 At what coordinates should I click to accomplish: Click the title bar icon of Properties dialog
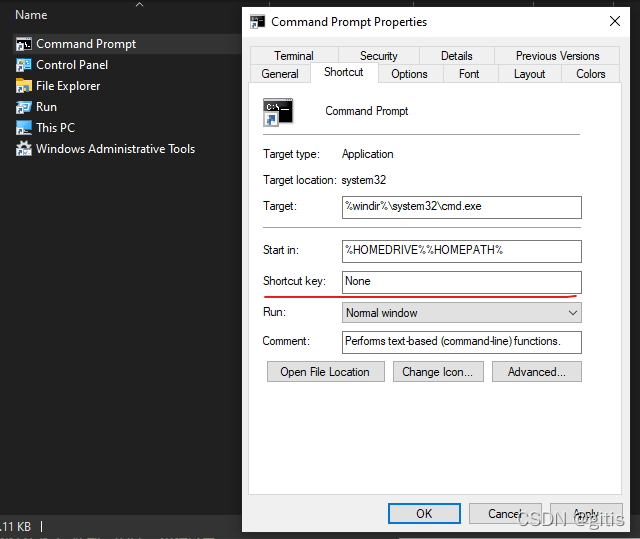tap(257, 22)
